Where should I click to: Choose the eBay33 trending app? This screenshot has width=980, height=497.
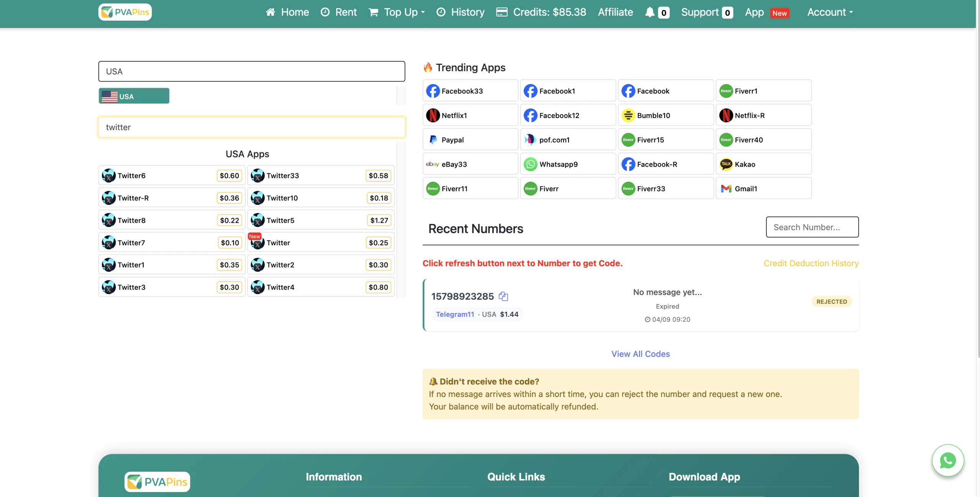coord(470,164)
